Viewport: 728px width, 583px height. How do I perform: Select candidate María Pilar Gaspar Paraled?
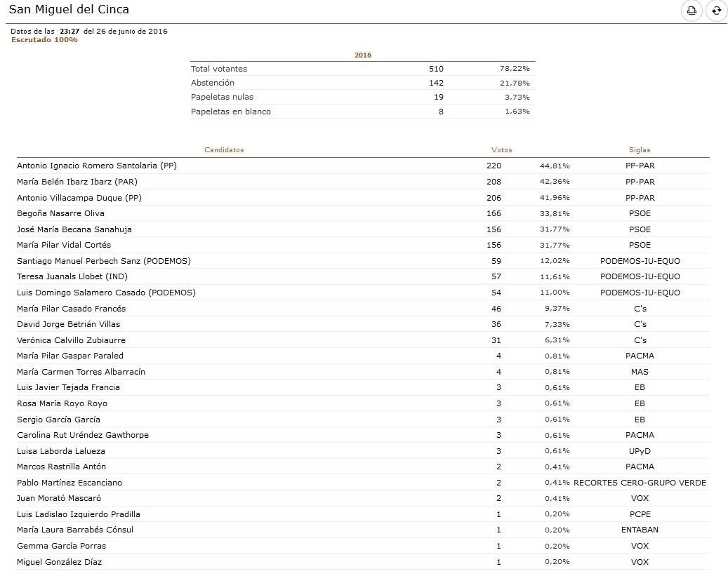coord(70,356)
